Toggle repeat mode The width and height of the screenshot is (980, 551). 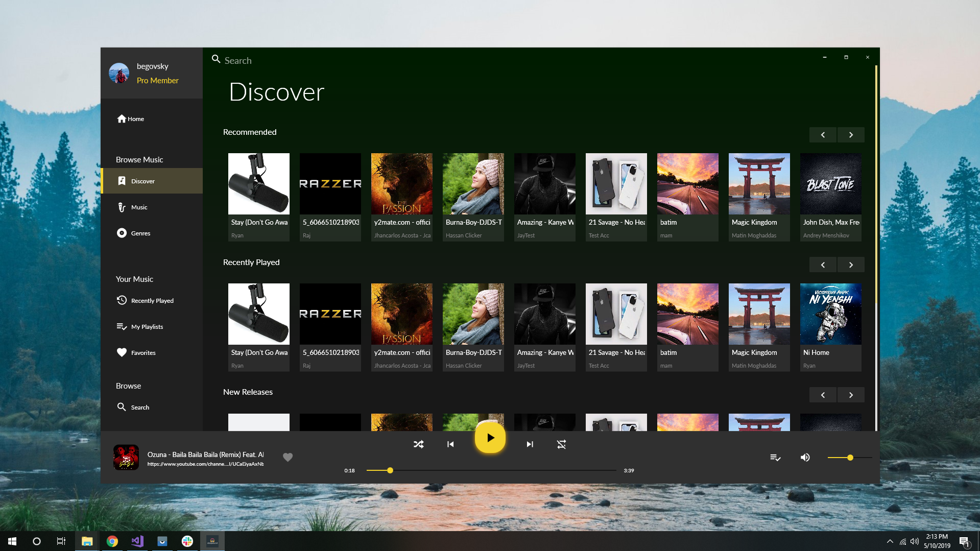(x=561, y=444)
